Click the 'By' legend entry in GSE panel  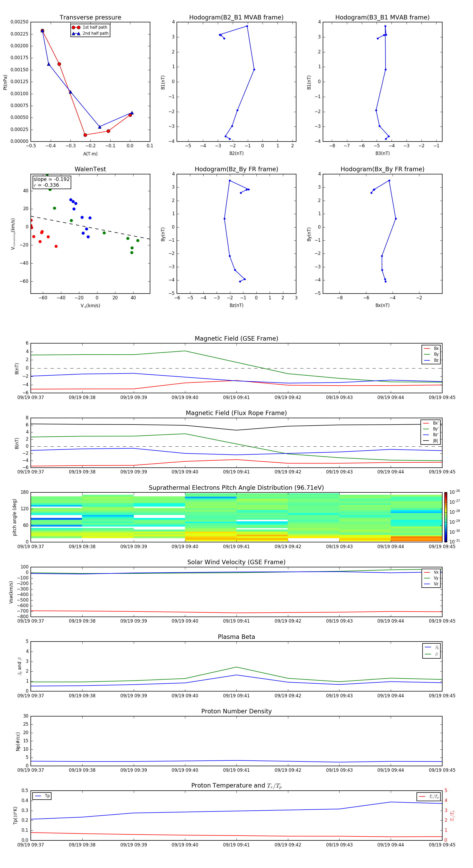(x=431, y=354)
